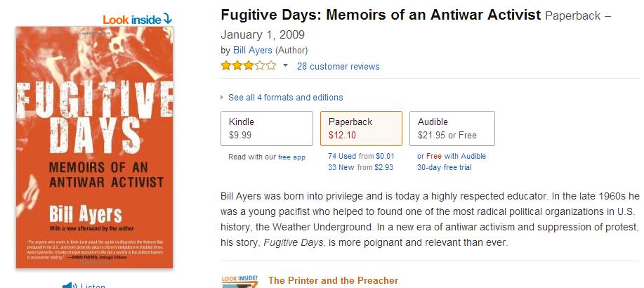
Task: Select the Paperback format option
Action: (x=361, y=128)
